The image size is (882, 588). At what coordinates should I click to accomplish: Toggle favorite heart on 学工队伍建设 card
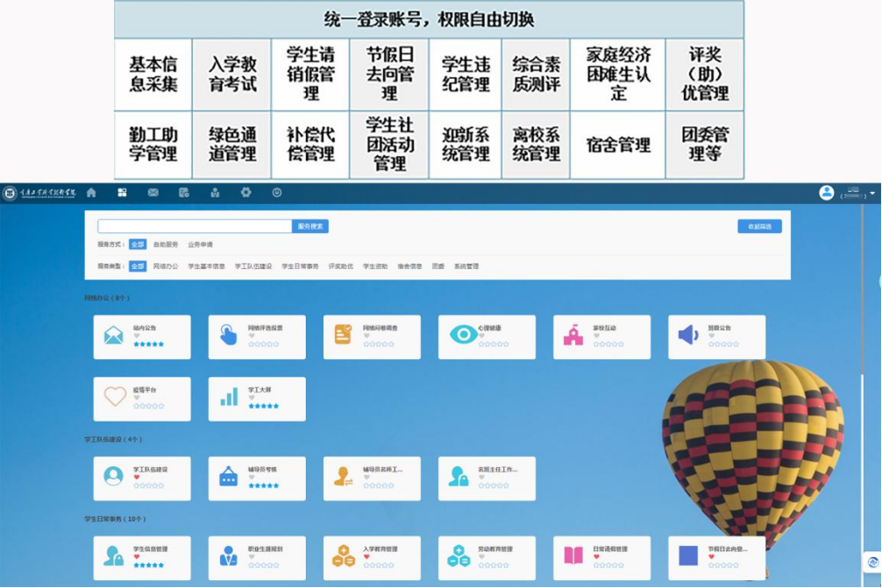click(137, 478)
